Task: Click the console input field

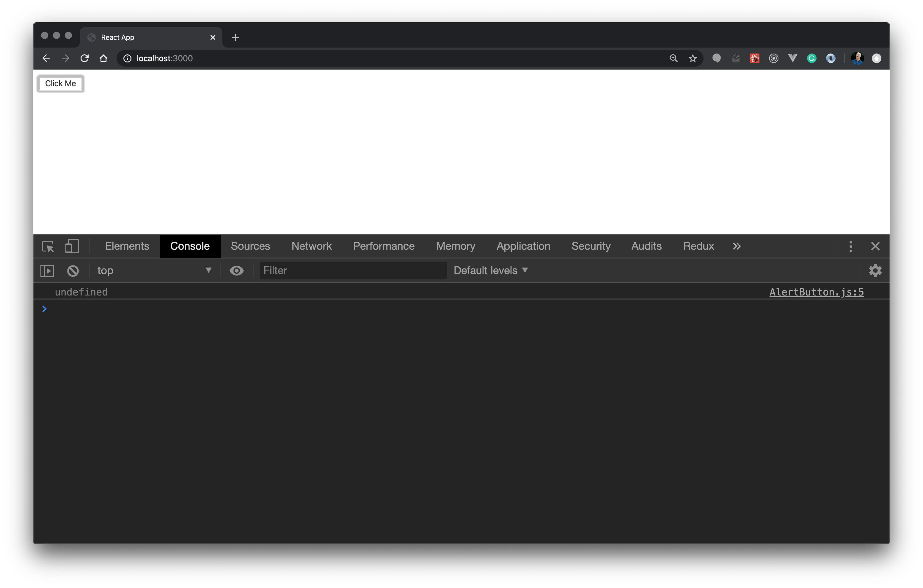Action: pos(464,309)
